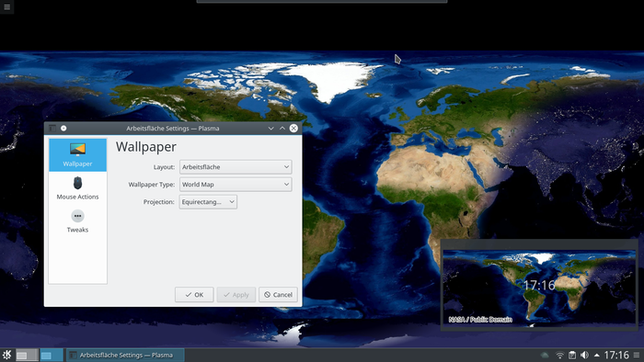Open the KDE application launcher
This screenshot has width=644, height=362.
(7, 355)
